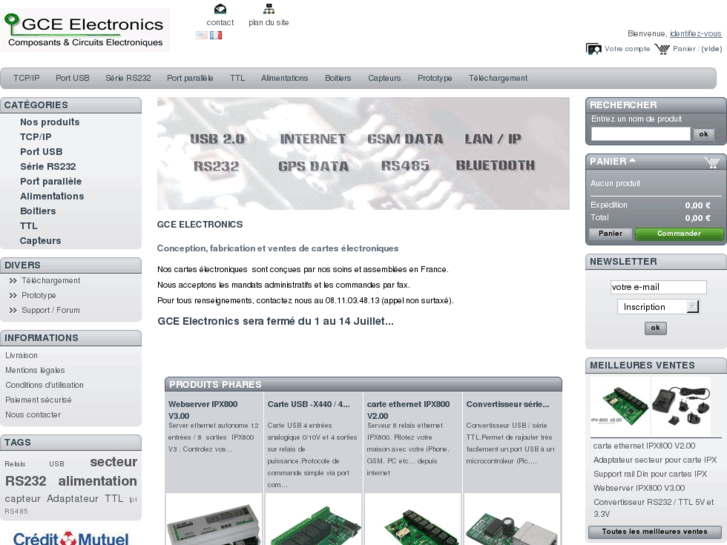Open Boitiers in the top menu bar
The width and height of the screenshot is (727, 545).
(x=338, y=78)
